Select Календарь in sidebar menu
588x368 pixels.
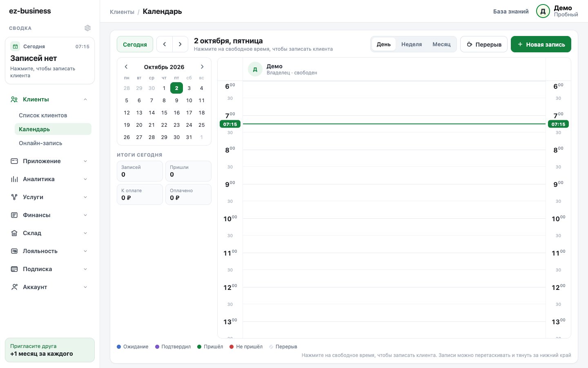pyautogui.click(x=53, y=129)
